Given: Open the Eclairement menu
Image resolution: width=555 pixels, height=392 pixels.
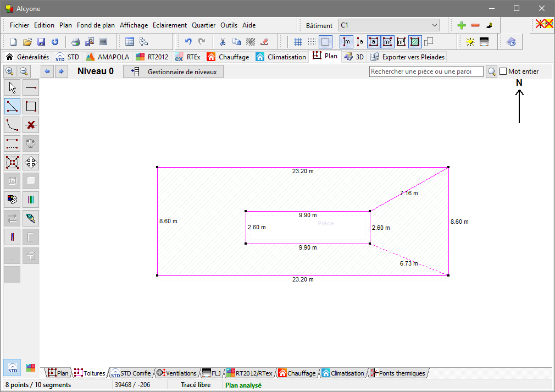Looking at the screenshot, I should click(170, 25).
